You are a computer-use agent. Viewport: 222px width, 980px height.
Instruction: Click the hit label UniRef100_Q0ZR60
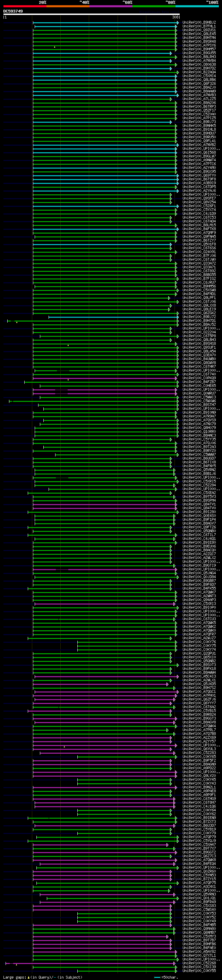pyautogui.click(x=199, y=872)
